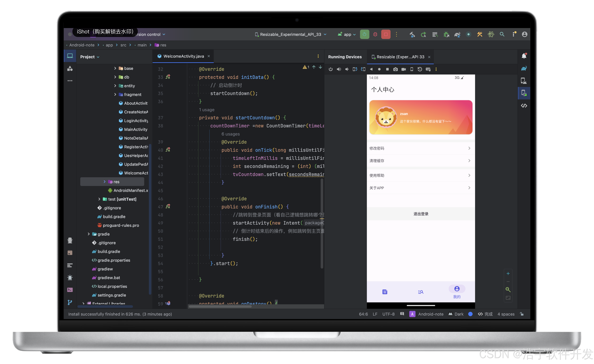Click the Build hammer icon
Viewport: 594px width, 364px height.
click(412, 34)
